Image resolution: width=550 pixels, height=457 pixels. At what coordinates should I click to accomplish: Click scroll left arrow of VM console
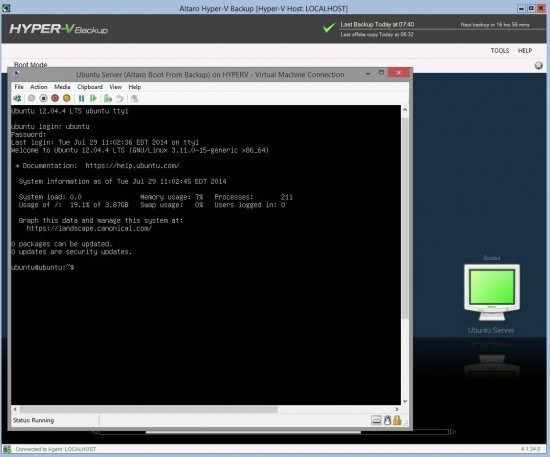pyautogui.click(x=15, y=409)
